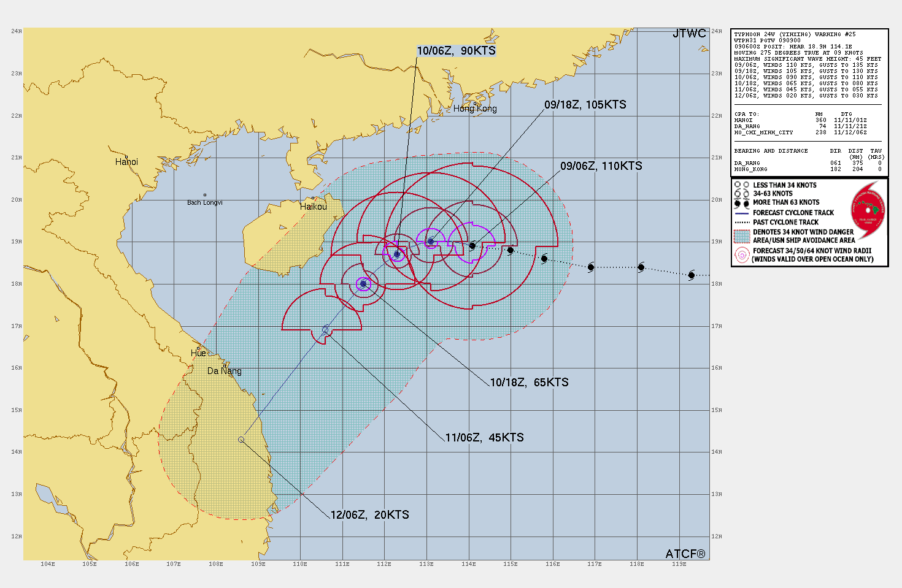The height and width of the screenshot is (588, 902).
Task: Click the '12/06Z, 20KTS' forecast label
Action: 369,515
